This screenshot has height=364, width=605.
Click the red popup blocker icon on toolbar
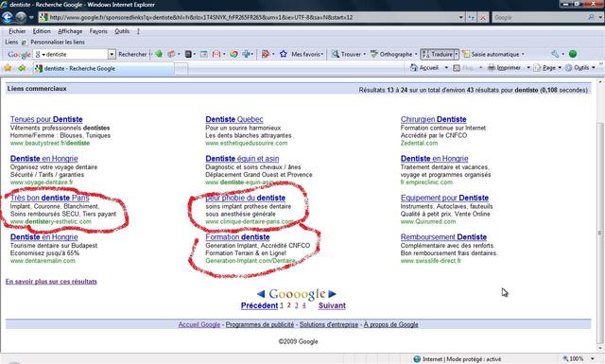pos(265,54)
